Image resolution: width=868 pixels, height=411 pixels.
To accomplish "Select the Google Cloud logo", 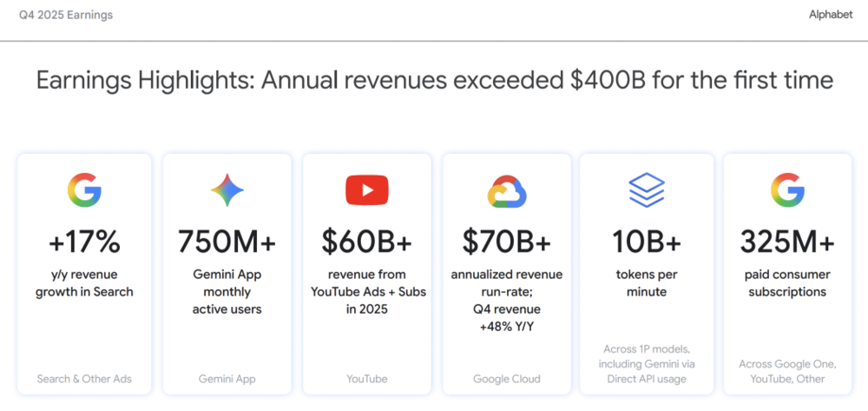I will coord(507,190).
